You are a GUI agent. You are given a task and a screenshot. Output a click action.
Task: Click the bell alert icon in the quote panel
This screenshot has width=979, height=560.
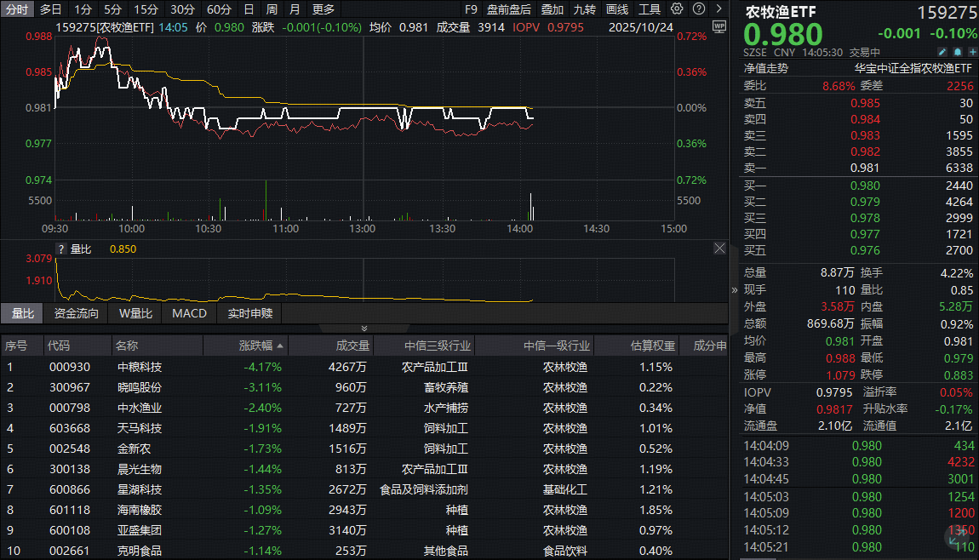point(958,52)
